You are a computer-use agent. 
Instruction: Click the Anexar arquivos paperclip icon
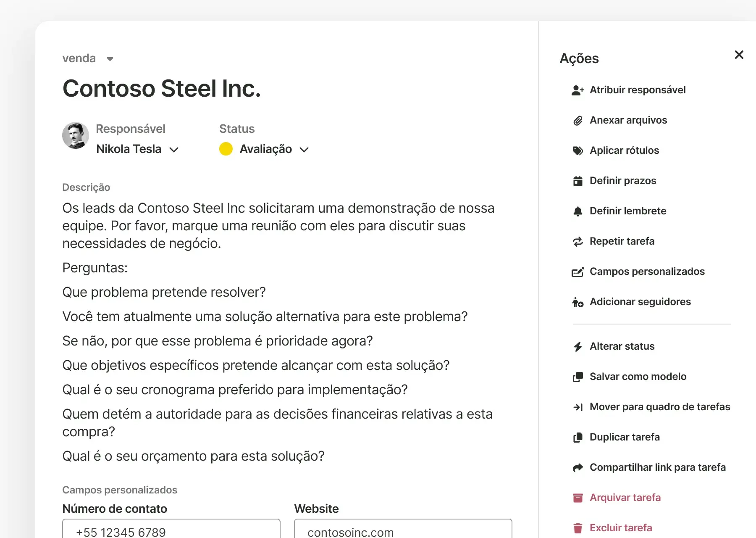[578, 121]
